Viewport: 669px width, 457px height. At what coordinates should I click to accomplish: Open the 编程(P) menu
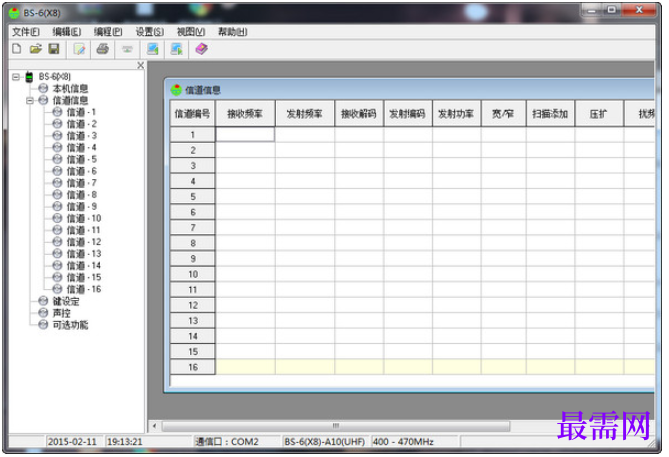[x=108, y=32]
